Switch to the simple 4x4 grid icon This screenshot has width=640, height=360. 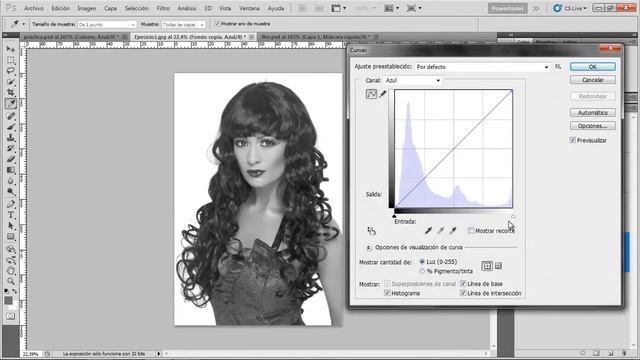pyautogui.click(x=487, y=266)
